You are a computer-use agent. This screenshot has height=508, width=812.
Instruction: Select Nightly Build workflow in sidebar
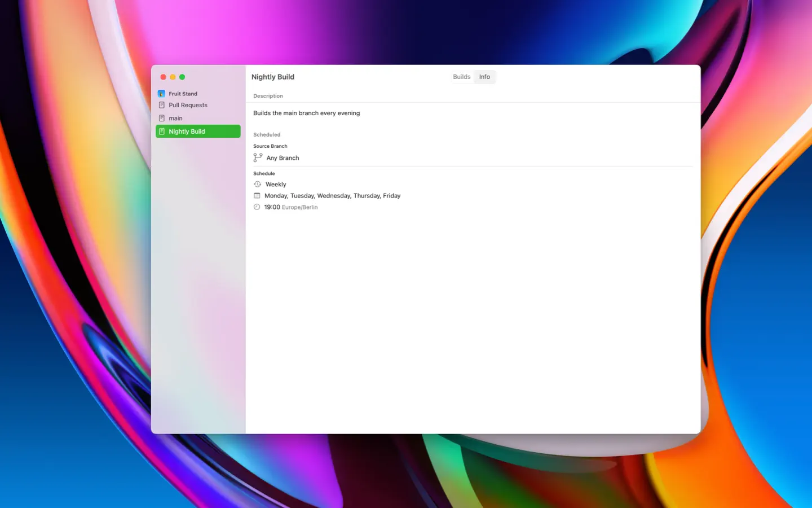tap(198, 132)
